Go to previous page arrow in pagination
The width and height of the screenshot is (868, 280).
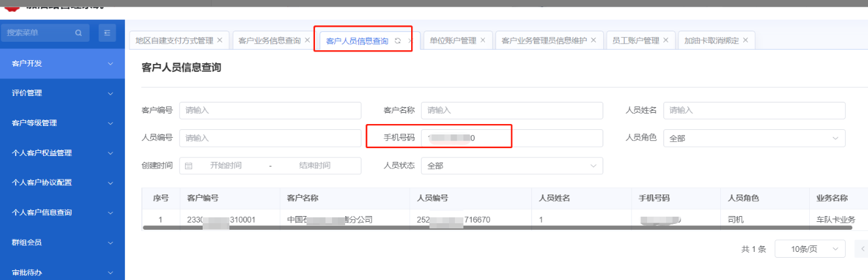pyautogui.click(x=863, y=249)
